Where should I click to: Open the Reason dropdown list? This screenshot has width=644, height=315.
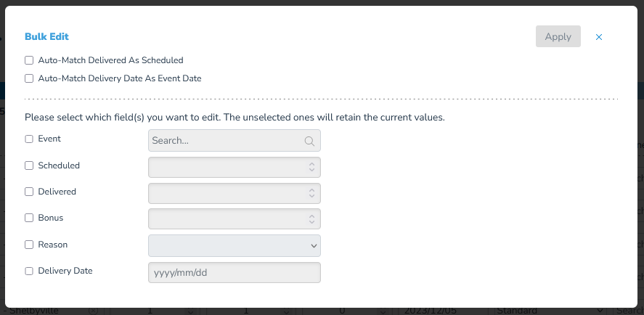tap(234, 245)
